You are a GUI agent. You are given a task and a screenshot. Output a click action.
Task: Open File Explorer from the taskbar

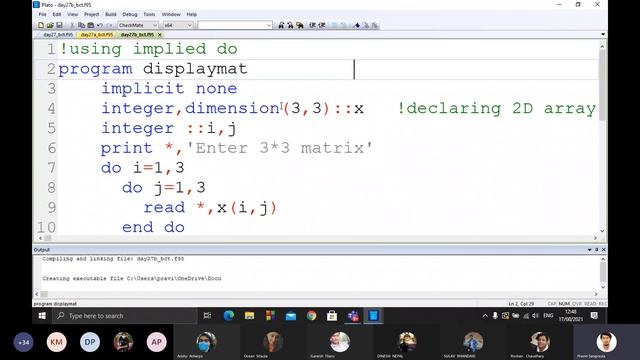coord(249,316)
